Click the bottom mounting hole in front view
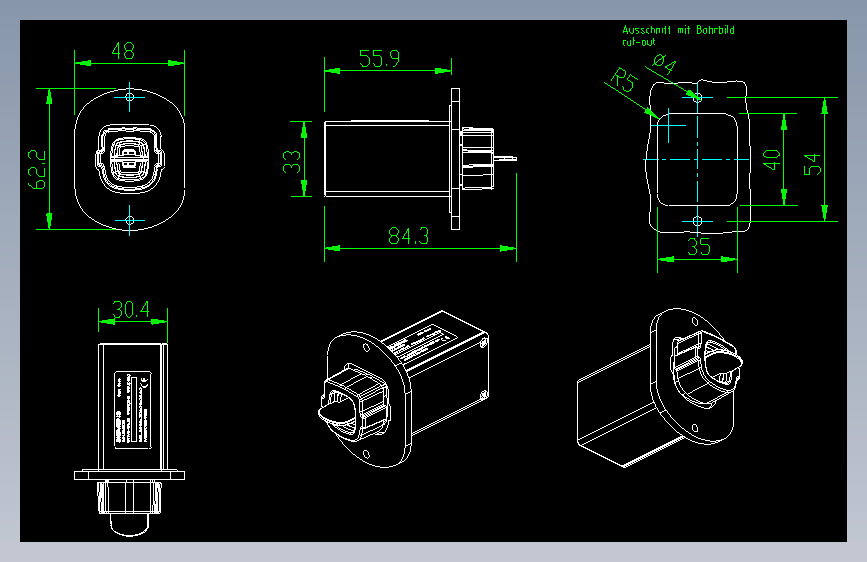This screenshot has height=562, width=867. (x=129, y=220)
